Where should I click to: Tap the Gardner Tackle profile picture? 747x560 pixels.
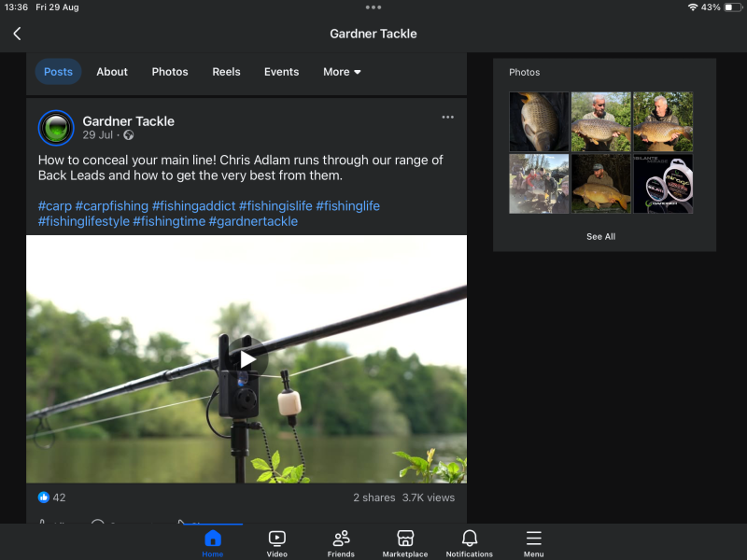56,128
